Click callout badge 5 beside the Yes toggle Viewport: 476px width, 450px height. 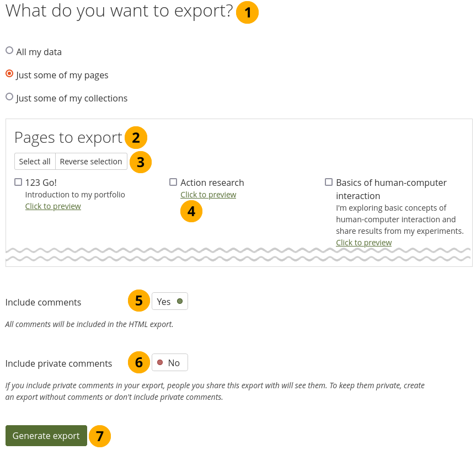(x=139, y=301)
